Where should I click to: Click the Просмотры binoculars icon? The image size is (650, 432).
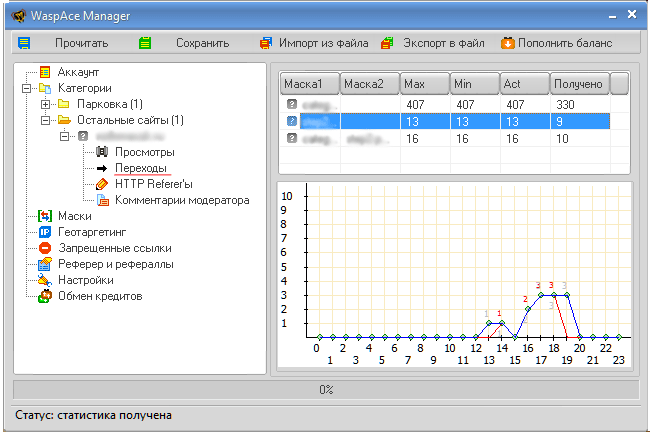coord(102,152)
